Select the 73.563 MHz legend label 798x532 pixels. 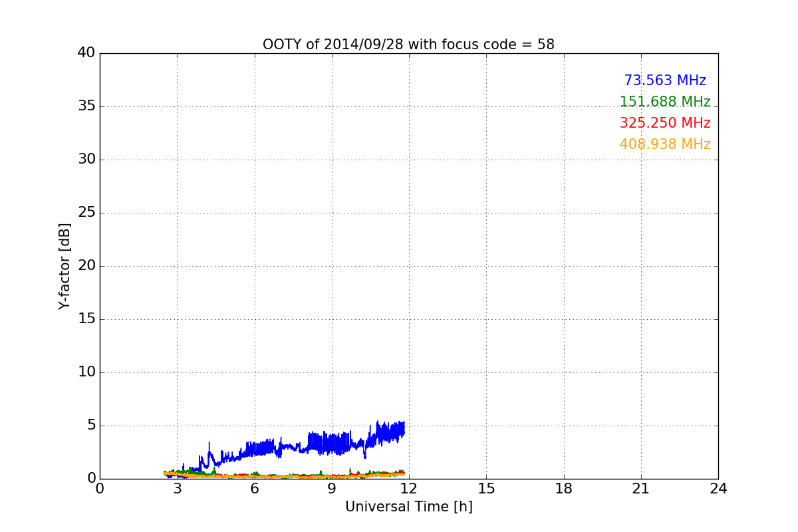coord(665,80)
